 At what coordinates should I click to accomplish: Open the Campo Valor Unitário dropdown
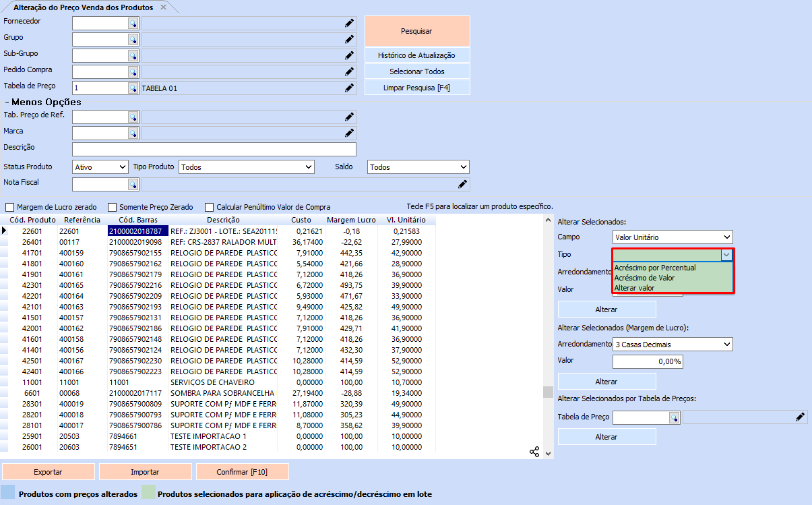[672, 237]
